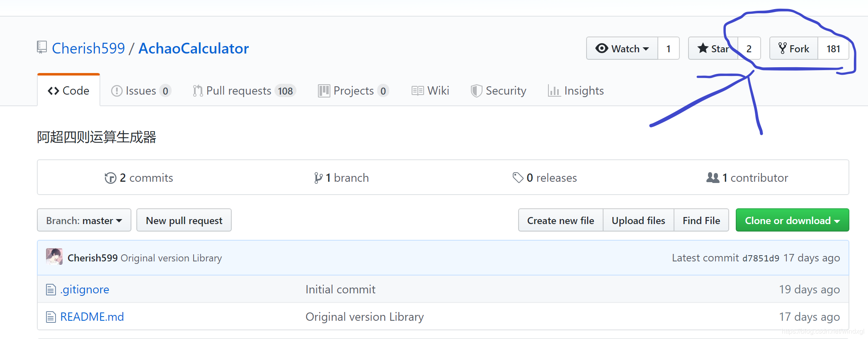Click the Insights tab graph icon
The width and height of the screenshot is (868, 339).
[554, 91]
